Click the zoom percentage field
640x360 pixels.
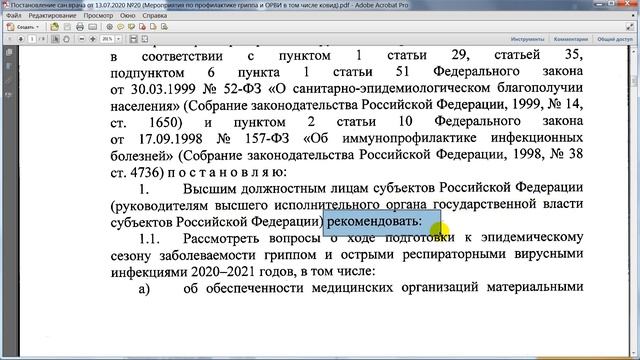(x=107, y=39)
